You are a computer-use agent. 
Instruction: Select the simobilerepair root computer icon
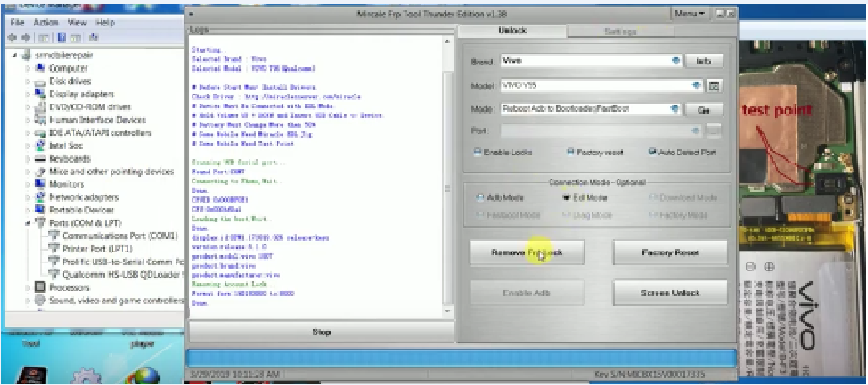[26, 55]
